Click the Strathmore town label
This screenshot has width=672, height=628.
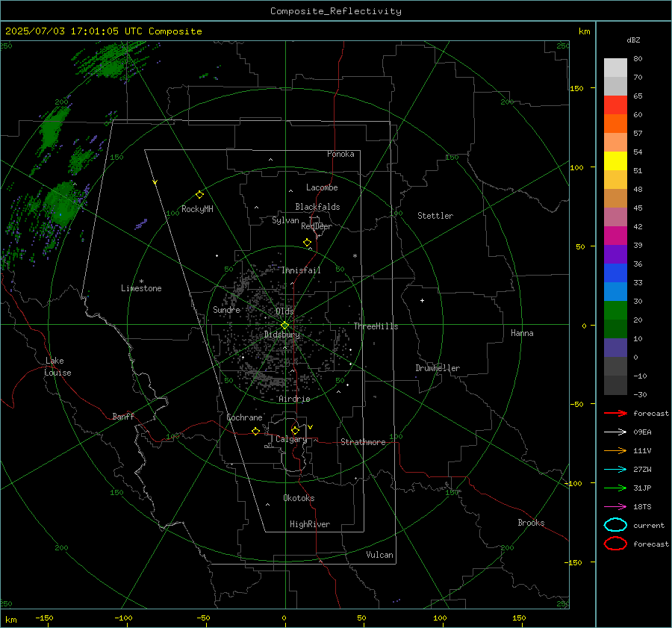(x=363, y=442)
